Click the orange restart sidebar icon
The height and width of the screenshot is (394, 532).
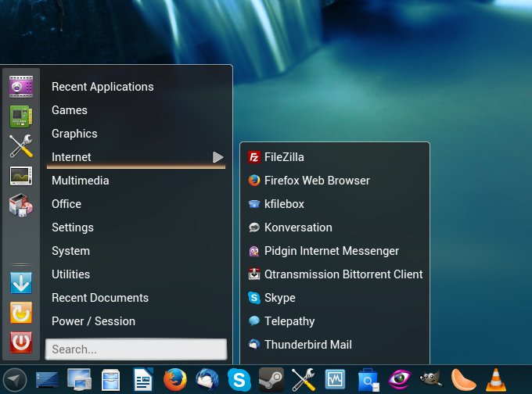pos(21,313)
